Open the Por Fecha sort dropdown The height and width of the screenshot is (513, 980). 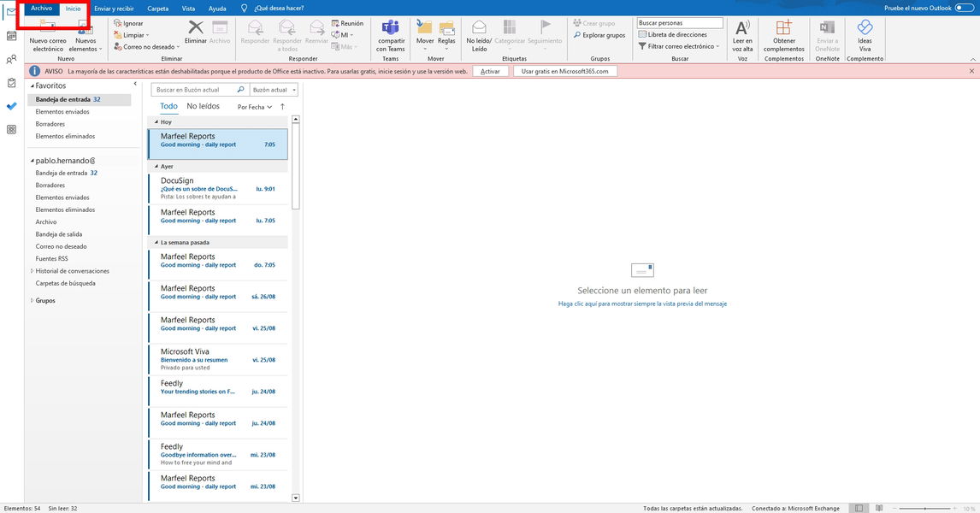pyautogui.click(x=254, y=107)
